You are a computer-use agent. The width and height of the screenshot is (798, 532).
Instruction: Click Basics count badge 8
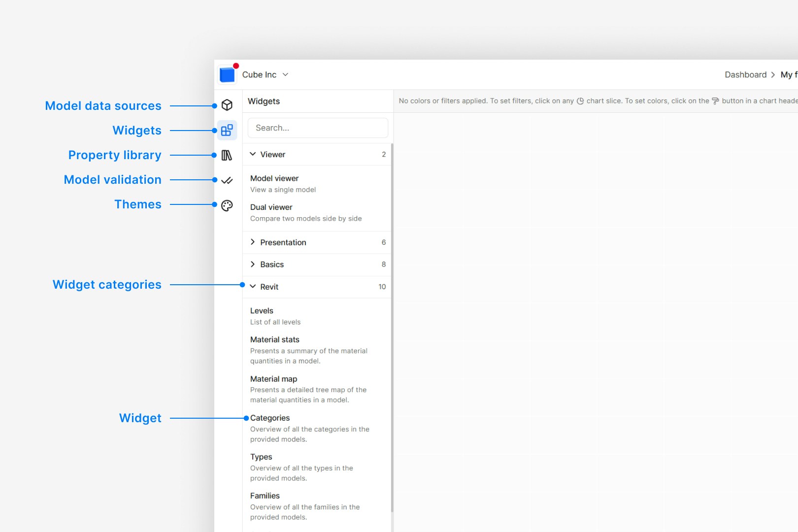[x=384, y=265]
